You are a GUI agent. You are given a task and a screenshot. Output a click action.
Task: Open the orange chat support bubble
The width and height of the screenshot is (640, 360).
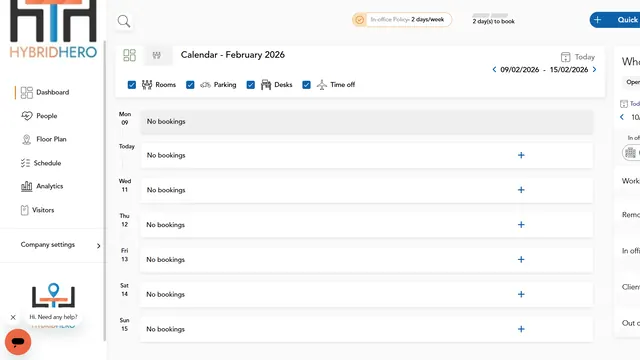click(x=18, y=342)
